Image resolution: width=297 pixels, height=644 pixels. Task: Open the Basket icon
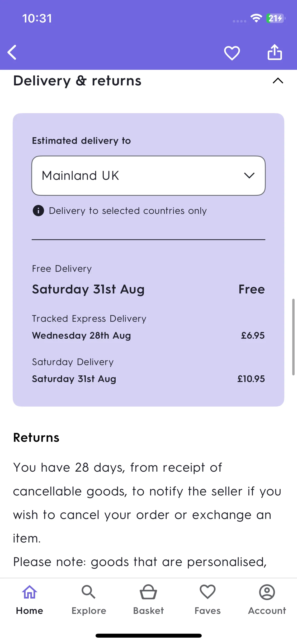click(148, 592)
